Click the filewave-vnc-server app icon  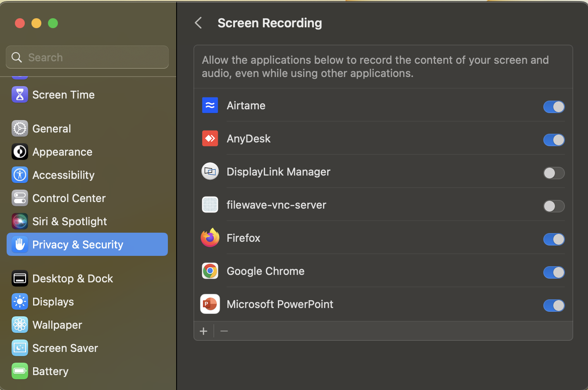210,205
